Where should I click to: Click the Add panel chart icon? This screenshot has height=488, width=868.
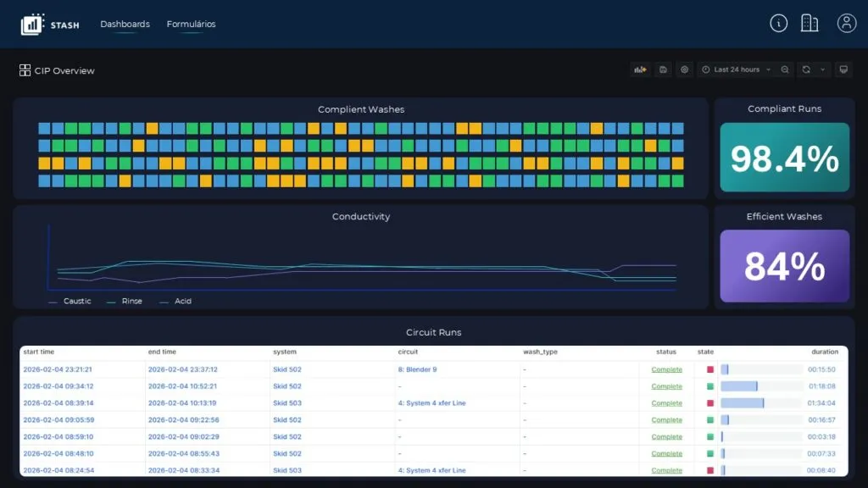click(639, 69)
